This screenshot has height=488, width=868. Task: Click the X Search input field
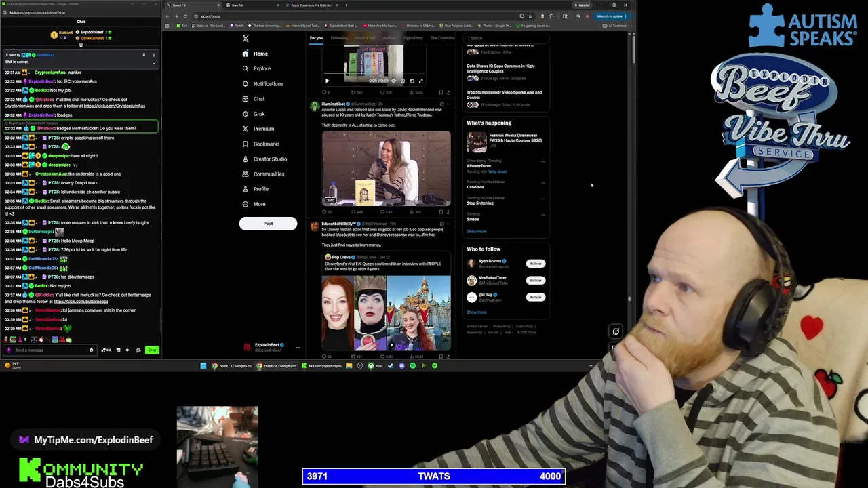tap(507, 39)
